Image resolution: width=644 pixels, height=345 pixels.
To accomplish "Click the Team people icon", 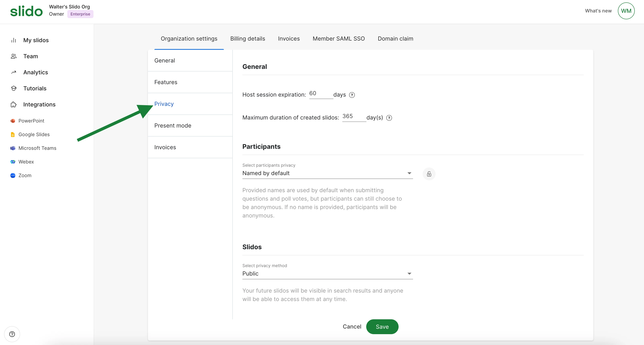I will tap(14, 56).
